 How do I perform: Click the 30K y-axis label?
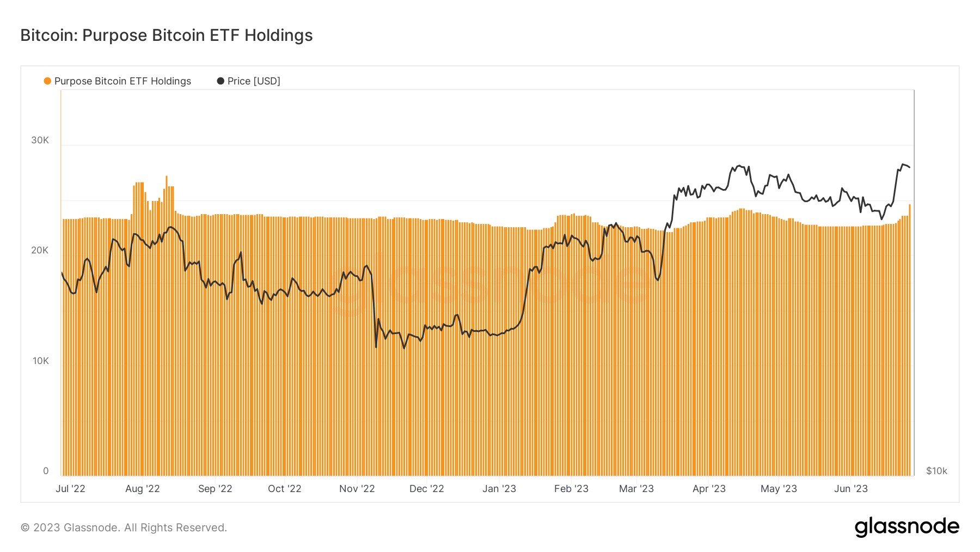click(x=40, y=140)
